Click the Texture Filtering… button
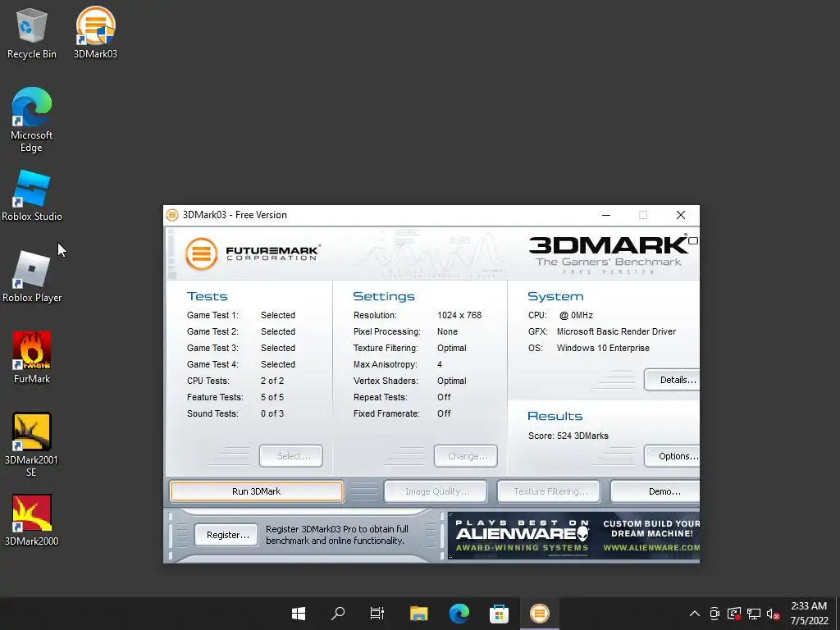 [x=549, y=491]
